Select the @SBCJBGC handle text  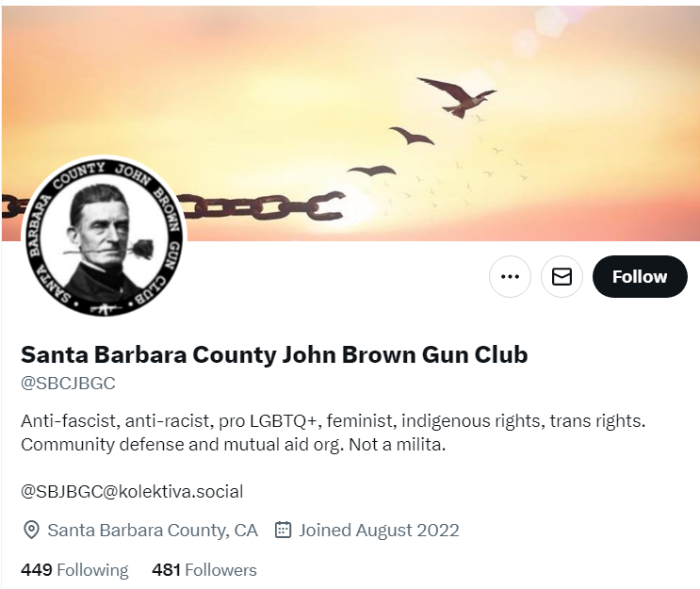pyautogui.click(x=68, y=384)
